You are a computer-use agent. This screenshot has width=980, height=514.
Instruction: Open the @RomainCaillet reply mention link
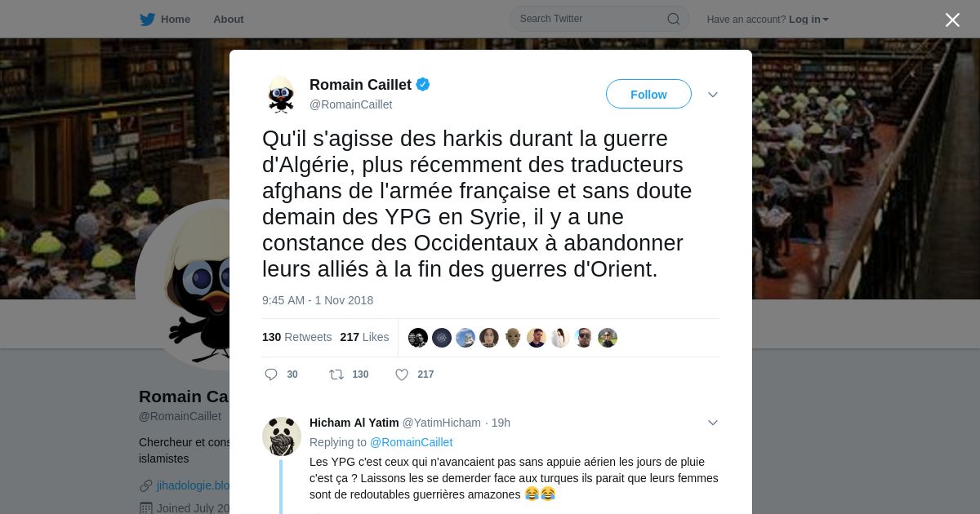(411, 442)
